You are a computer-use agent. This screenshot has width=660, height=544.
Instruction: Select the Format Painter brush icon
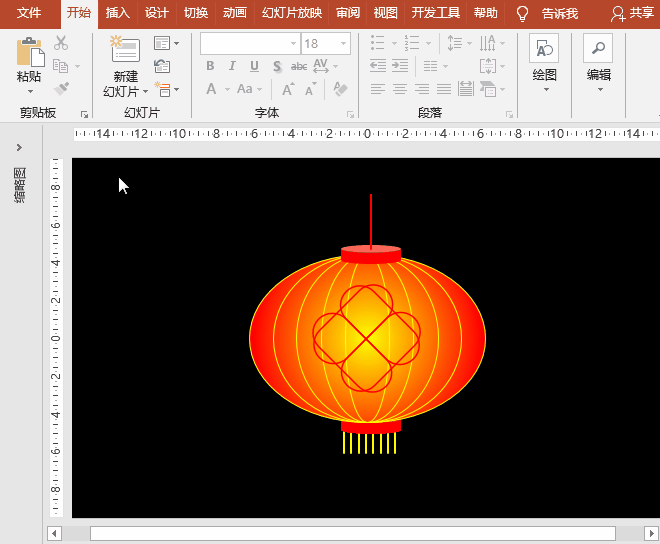point(61,89)
